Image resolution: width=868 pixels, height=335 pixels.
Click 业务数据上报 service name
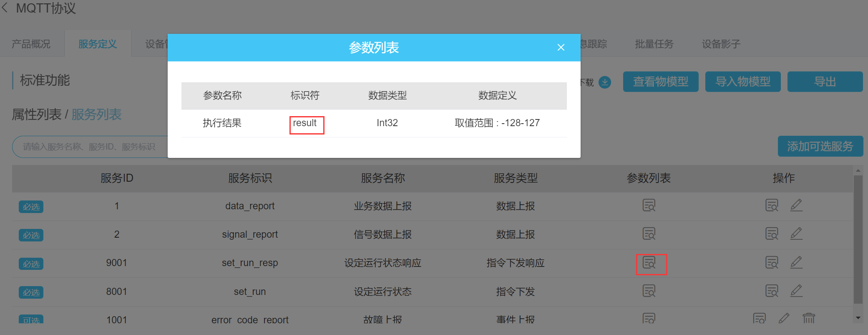click(x=383, y=206)
